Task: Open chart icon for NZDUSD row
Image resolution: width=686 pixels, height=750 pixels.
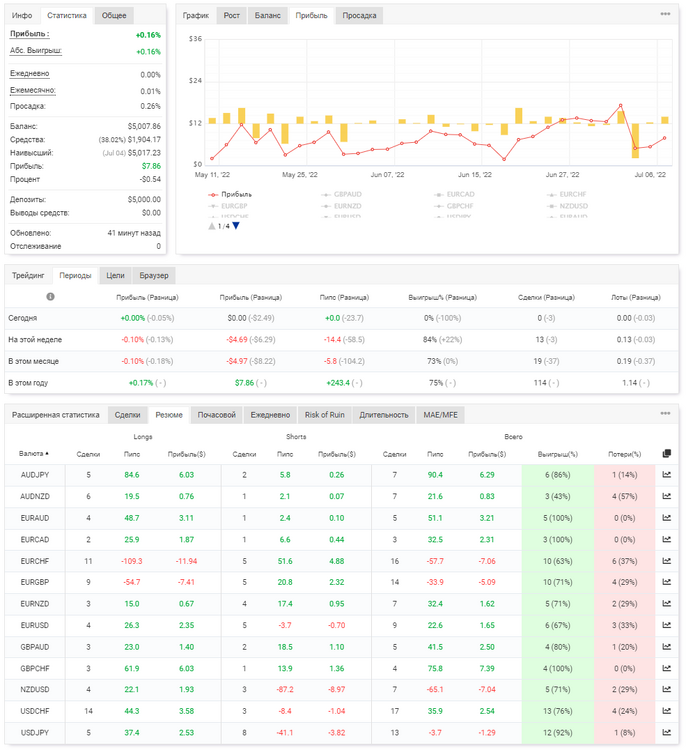Action: [x=666, y=689]
